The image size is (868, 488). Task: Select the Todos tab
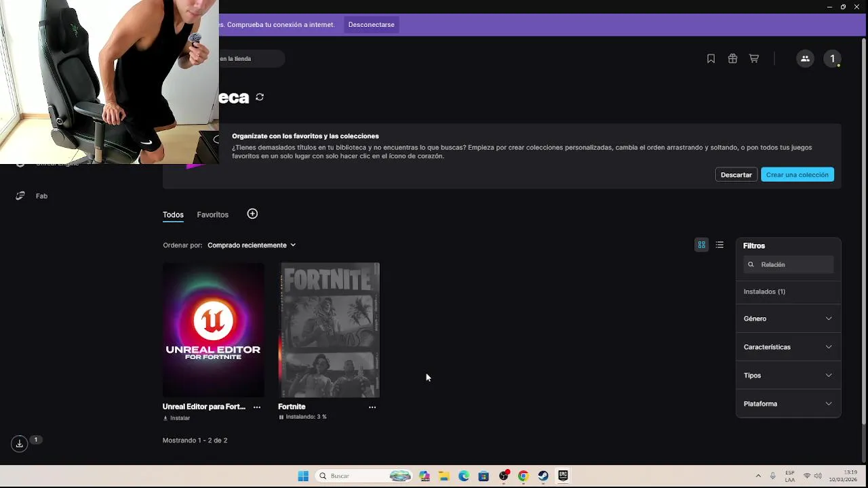[173, 215]
